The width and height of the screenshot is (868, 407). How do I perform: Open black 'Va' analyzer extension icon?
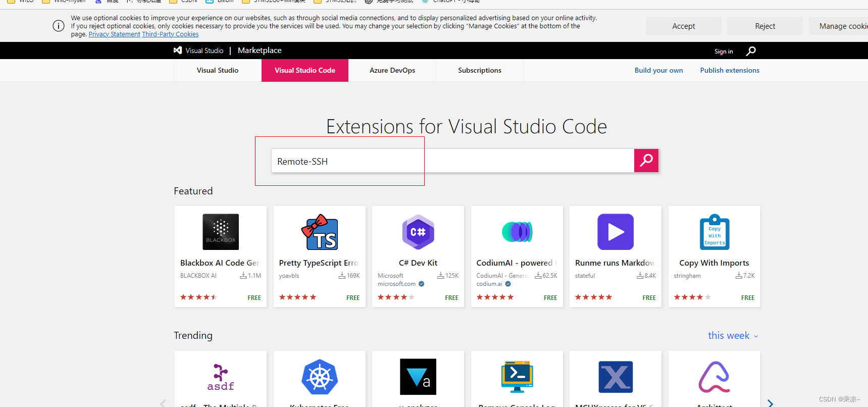(x=418, y=377)
